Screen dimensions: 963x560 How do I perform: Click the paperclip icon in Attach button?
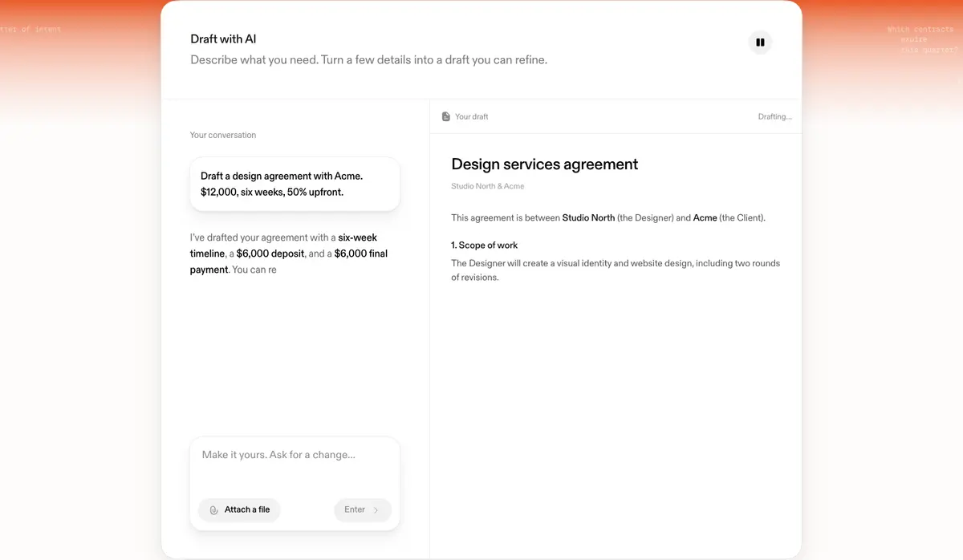click(213, 510)
